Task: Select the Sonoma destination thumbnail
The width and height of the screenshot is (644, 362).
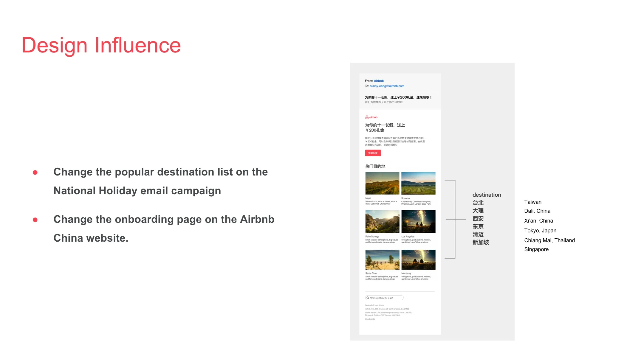Action: click(x=418, y=183)
